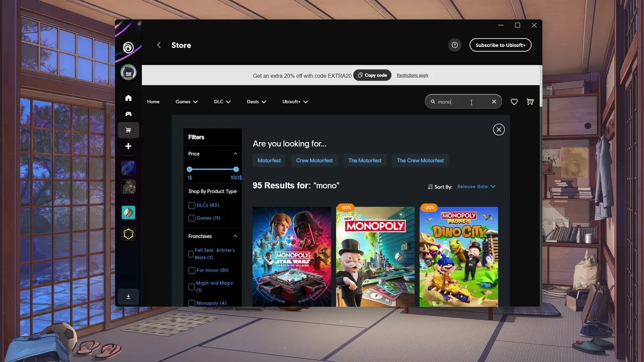Screen dimensions: 644x362
Task: Open the Release date sort dropdown
Action: 476,187
